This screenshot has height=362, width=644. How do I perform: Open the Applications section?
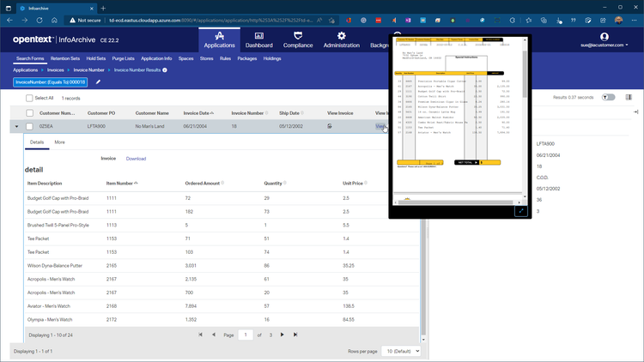[219, 40]
